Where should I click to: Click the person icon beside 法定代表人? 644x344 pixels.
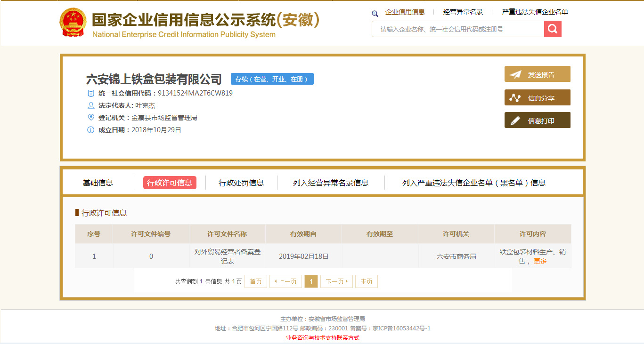(x=91, y=105)
